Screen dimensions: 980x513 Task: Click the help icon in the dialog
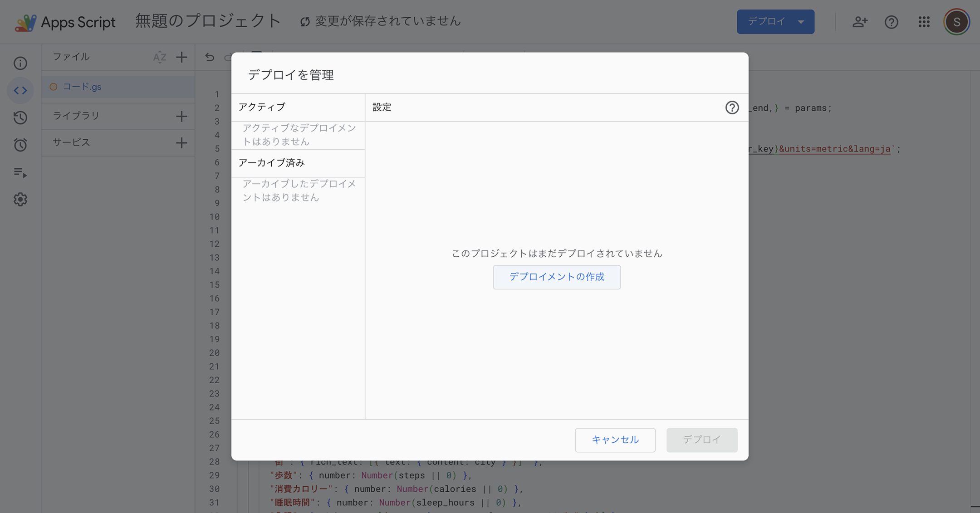click(731, 107)
